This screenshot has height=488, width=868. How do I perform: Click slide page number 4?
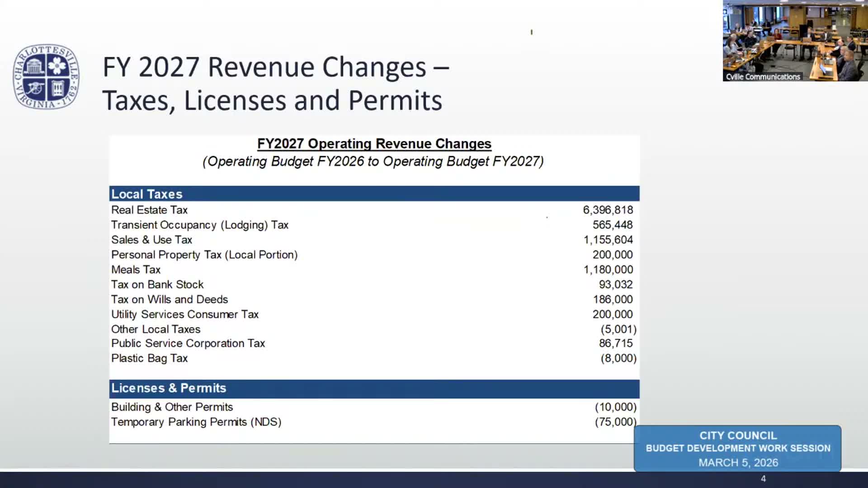(763, 479)
